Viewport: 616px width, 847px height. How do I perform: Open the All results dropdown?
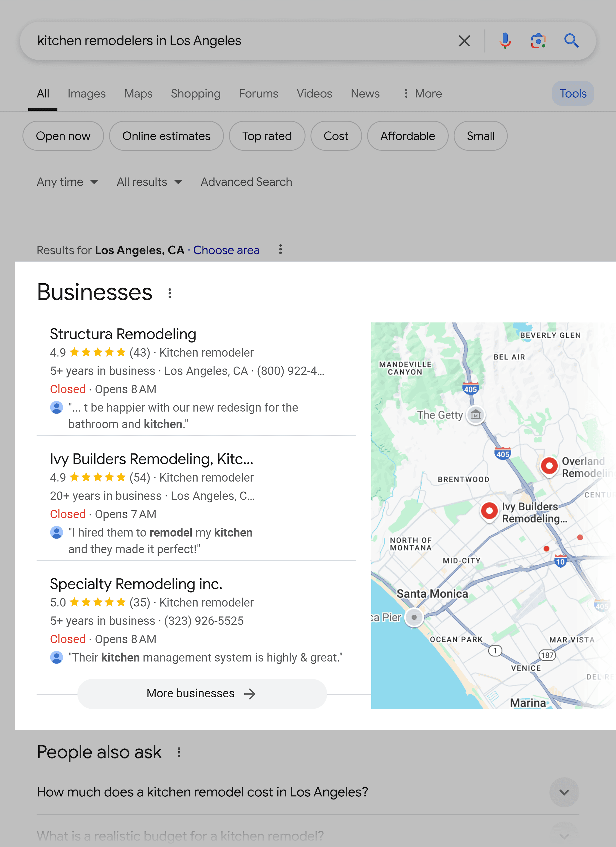(x=149, y=182)
